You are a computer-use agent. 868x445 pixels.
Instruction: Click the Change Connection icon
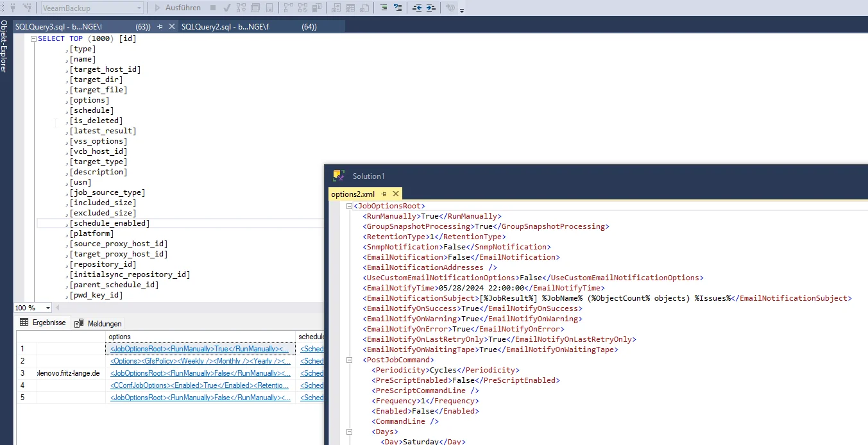(x=28, y=8)
